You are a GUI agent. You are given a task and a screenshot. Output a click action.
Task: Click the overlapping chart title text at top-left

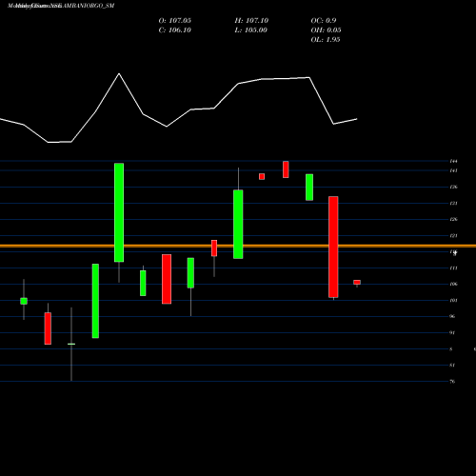pyautogui.click(x=61, y=6)
